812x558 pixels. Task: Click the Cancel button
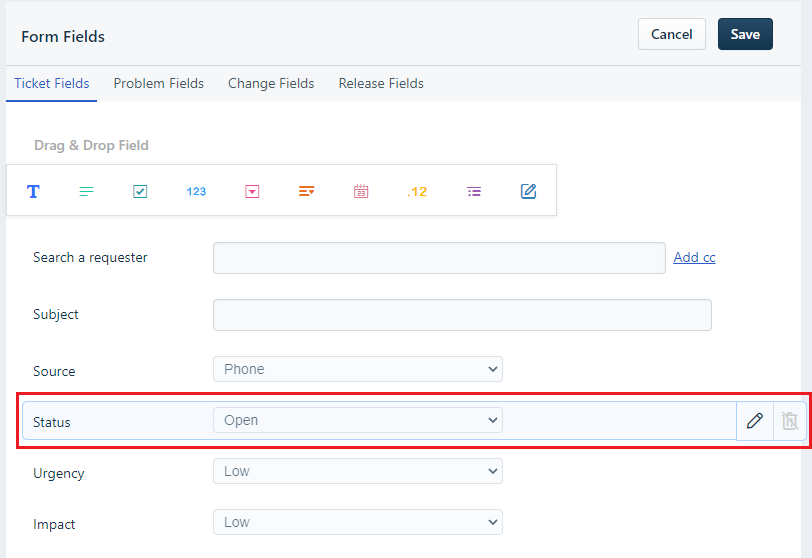[672, 34]
